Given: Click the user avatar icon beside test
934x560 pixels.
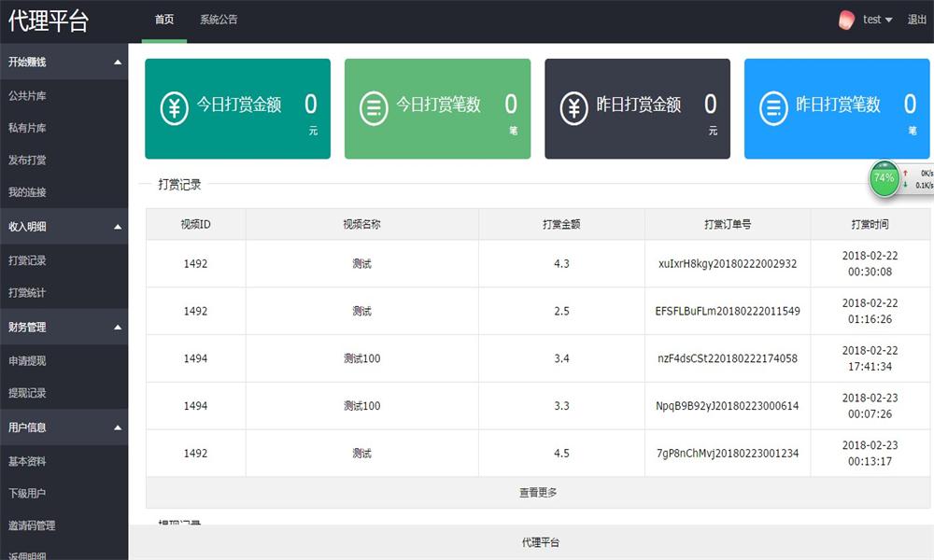Looking at the screenshot, I should (847, 19).
